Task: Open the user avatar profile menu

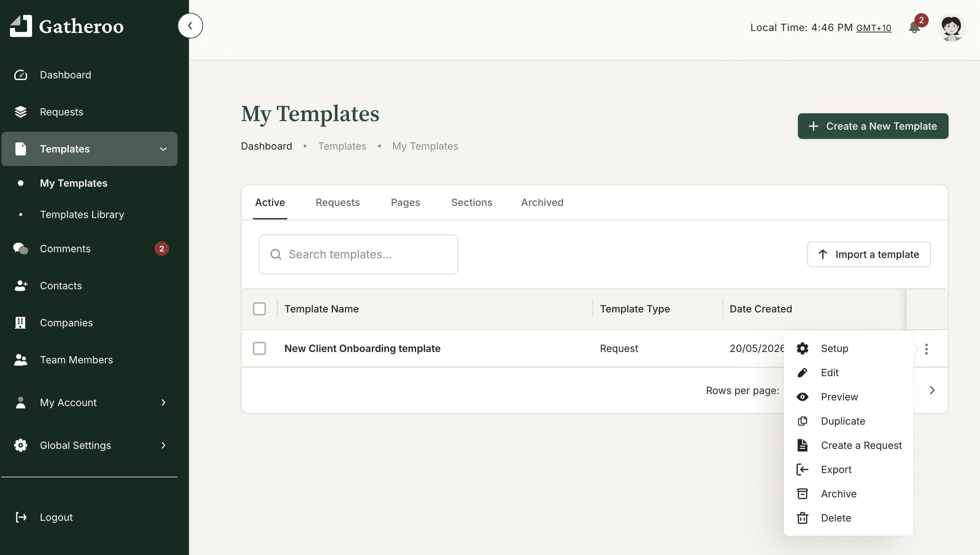Action: point(951,27)
